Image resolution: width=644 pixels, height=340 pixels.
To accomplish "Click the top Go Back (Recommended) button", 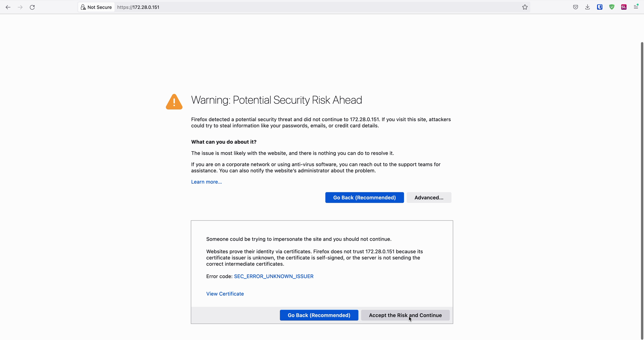I will [x=365, y=198].
